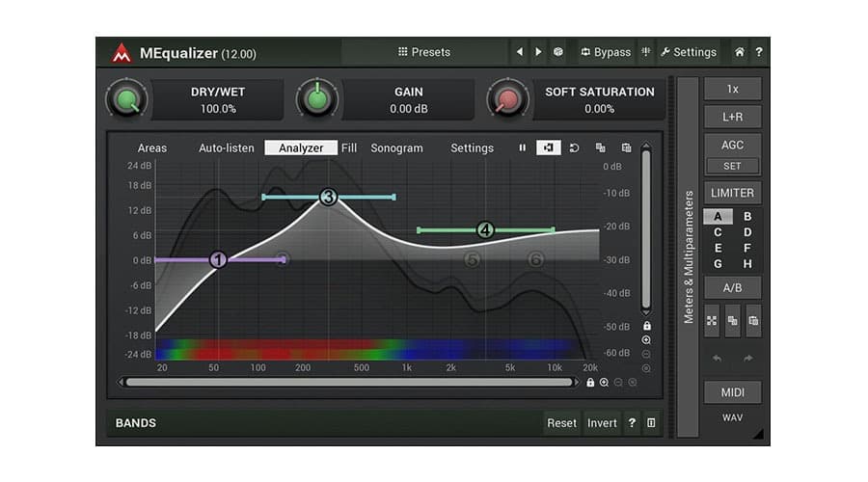The height and width of the screenshot is (482, 868).
Task: Select the Areas option in graph toolbar
Action: tap(152, 147)
